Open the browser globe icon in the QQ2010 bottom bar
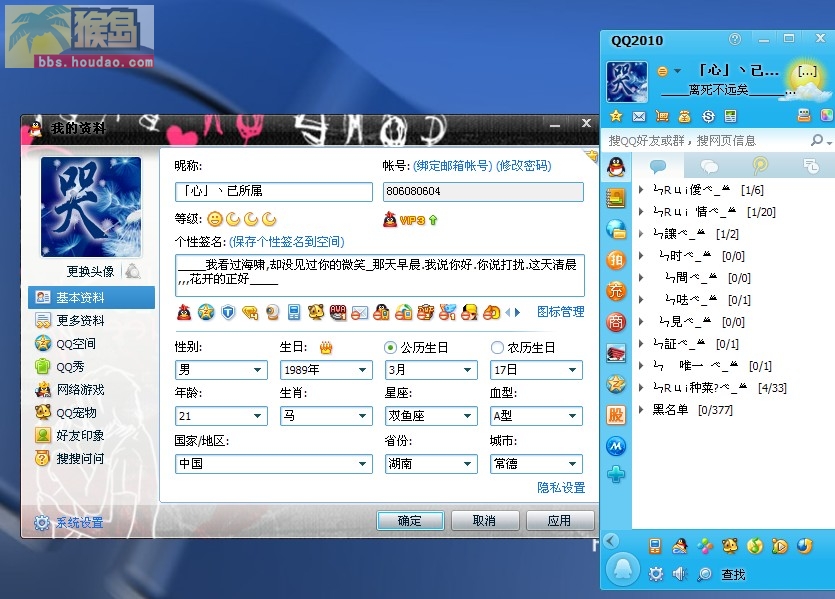835x599 pixels. coord(805,546)
